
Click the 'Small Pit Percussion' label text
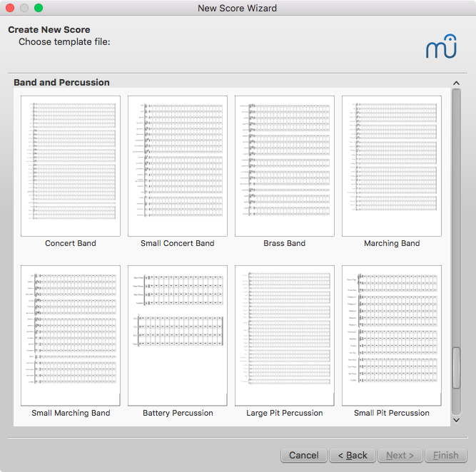pos(392,413)
